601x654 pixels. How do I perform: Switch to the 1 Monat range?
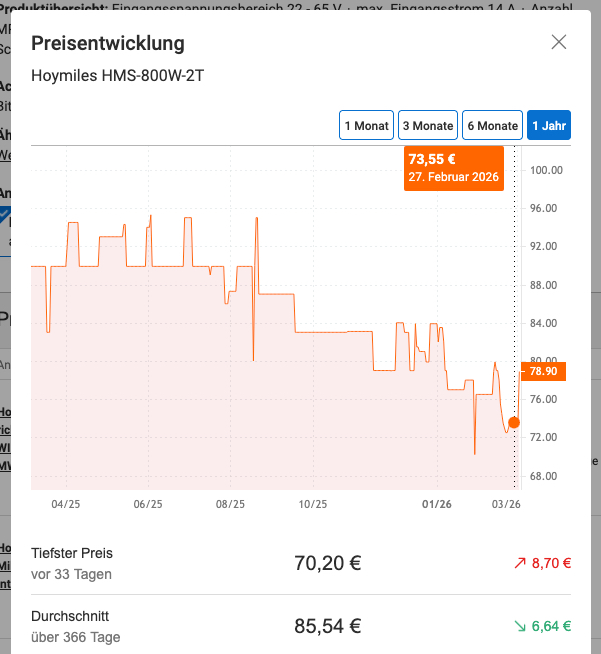[366, 126]
